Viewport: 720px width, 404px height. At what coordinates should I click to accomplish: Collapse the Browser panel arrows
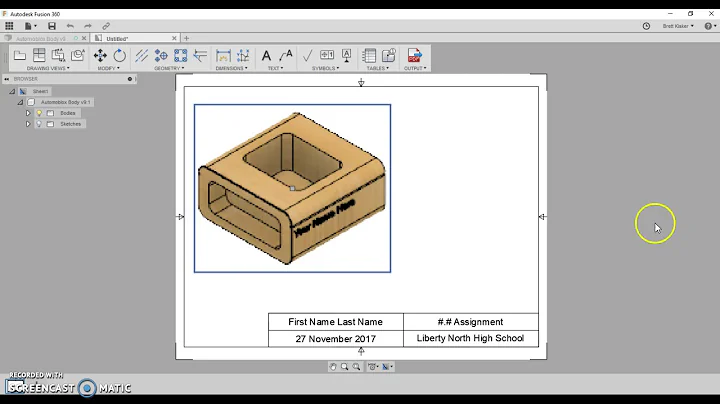pyautogui.click(x=7, y=79)
